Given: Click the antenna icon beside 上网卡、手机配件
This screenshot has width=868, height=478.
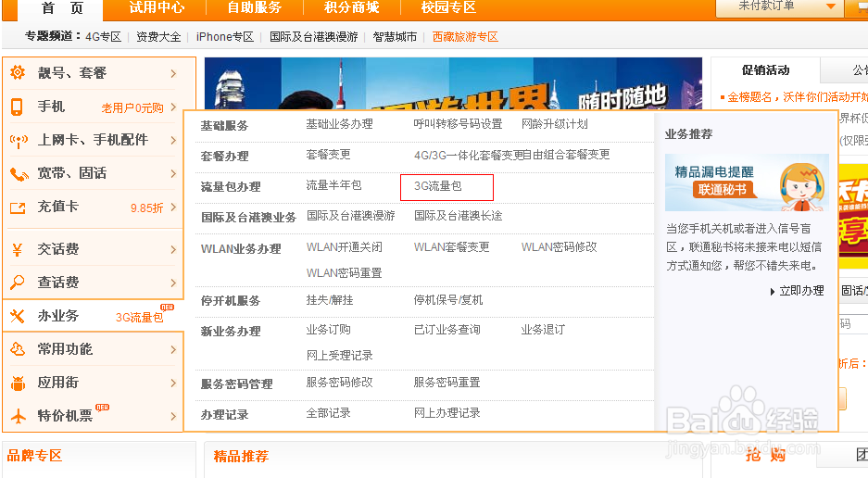Looking at the screenshot, I should (x=19, y=141).
